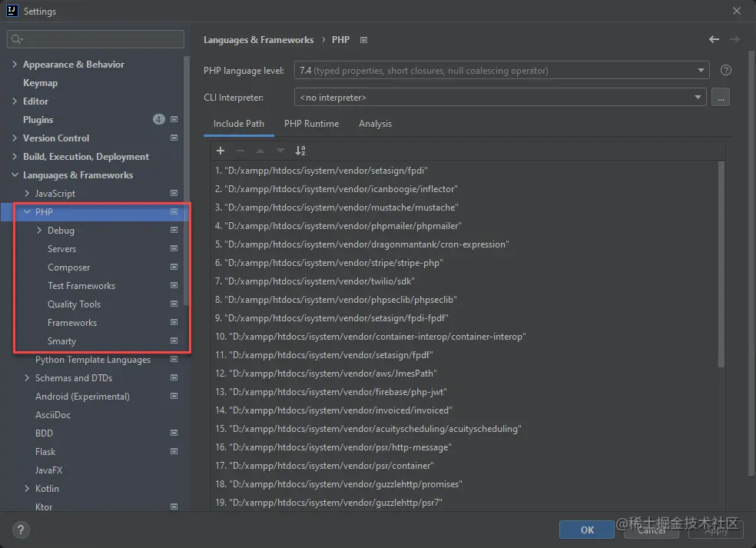Navigate back using the left arrow icon
The width and height of the screenshot is (756, 548).
[x=713, y=39]
